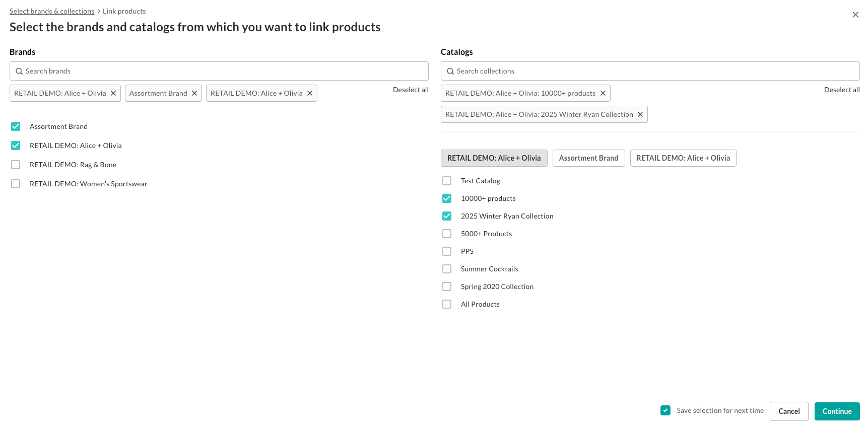Remove the 2025 Winter Ryan Collection chip
This screenshot has height=429, width=868.
[x=640, y=114]
